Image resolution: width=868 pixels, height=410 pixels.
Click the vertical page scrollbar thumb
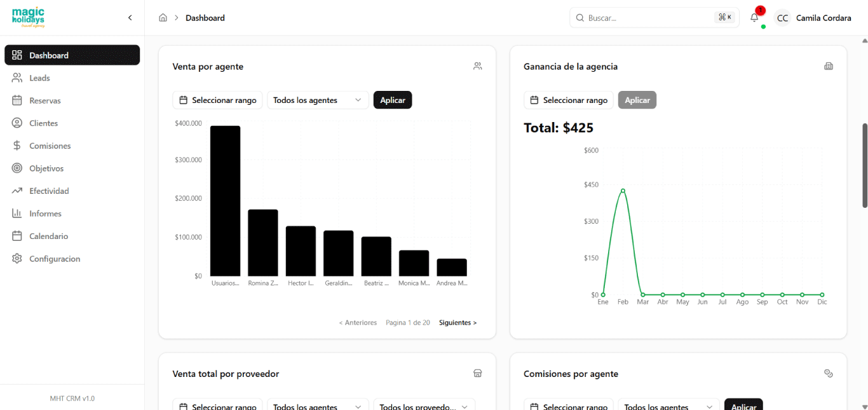point(864,165)
